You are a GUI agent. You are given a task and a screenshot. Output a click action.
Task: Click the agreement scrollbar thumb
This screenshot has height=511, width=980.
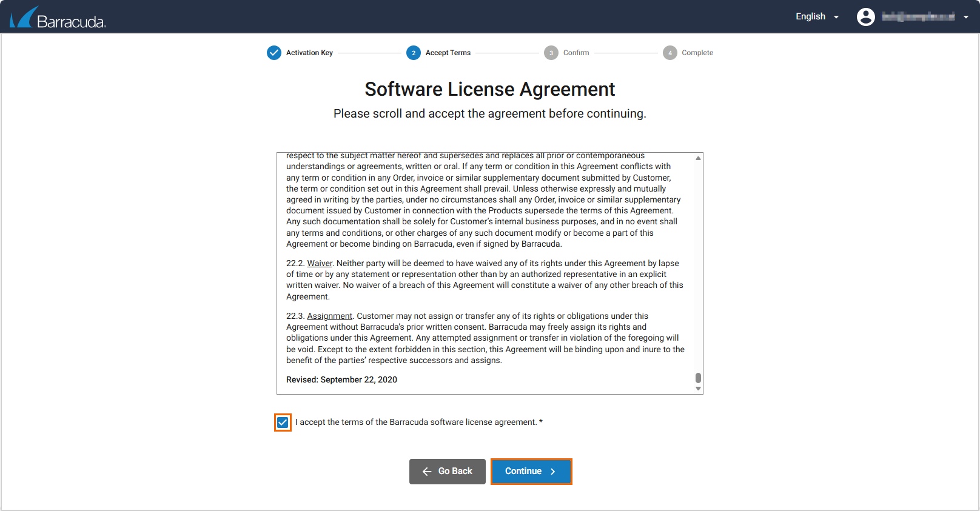pyautogui.click(x=699, y=378)
